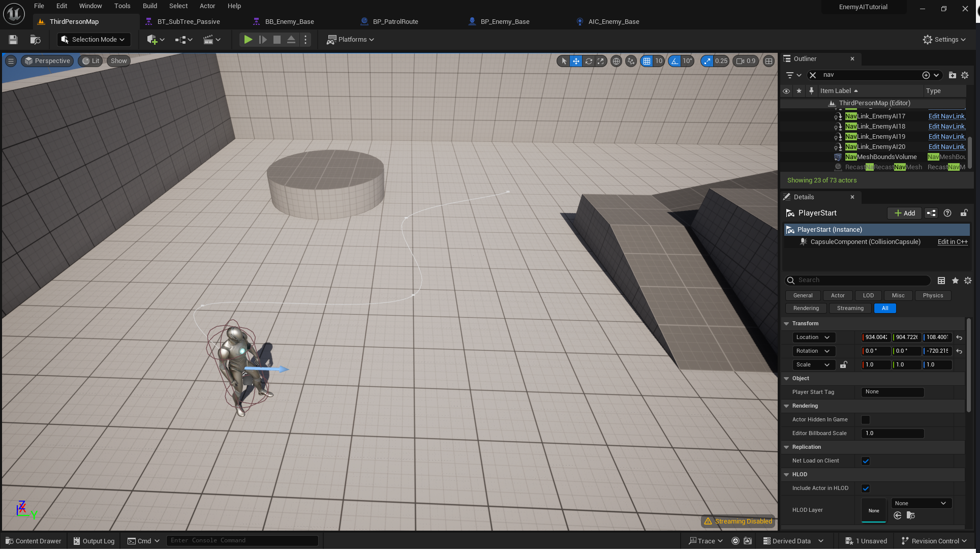980x553 pixels.
Task: Toggle Actor Hidden In Game checkbox
Action: point(866,420)
